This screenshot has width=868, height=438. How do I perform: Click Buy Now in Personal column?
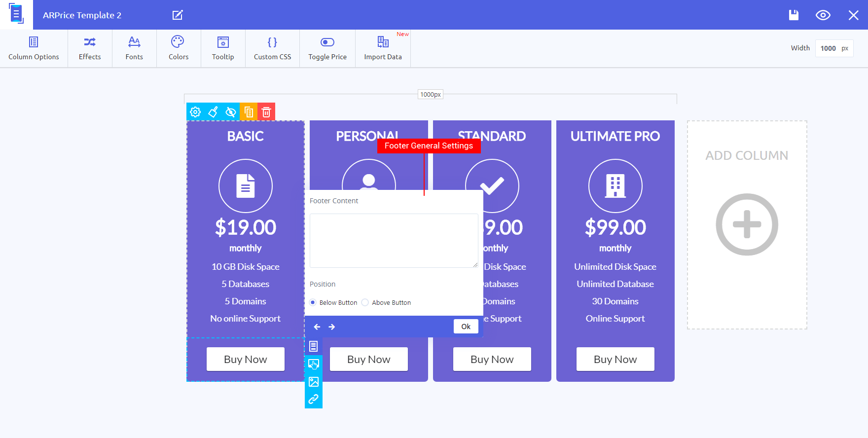tap(369, 359)
